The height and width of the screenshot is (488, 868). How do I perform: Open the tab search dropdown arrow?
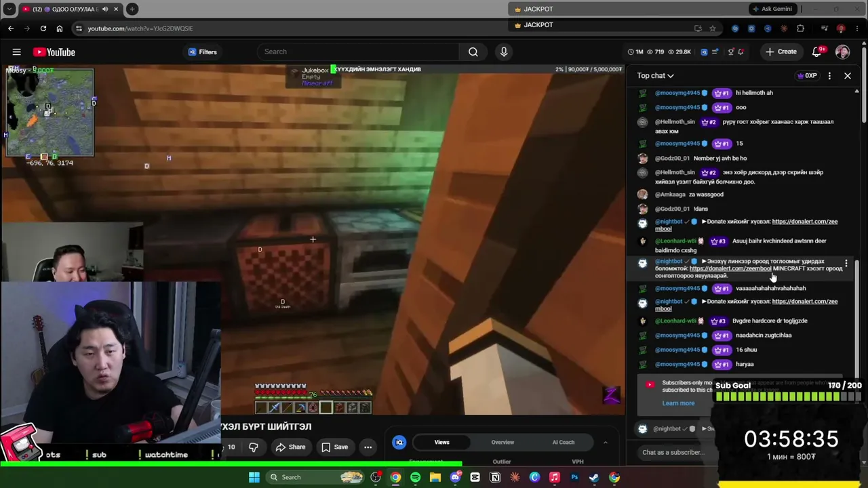[x=9, y=9]
